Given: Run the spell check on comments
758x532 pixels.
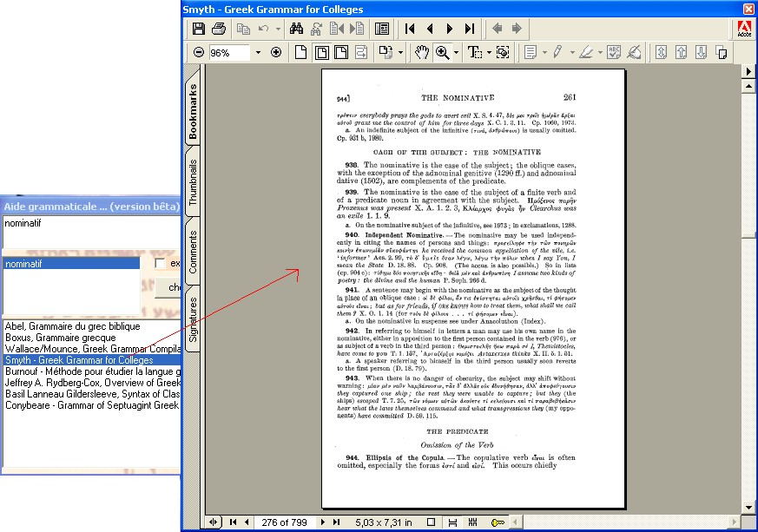Looking at the screenshot, I should [614, 52].
